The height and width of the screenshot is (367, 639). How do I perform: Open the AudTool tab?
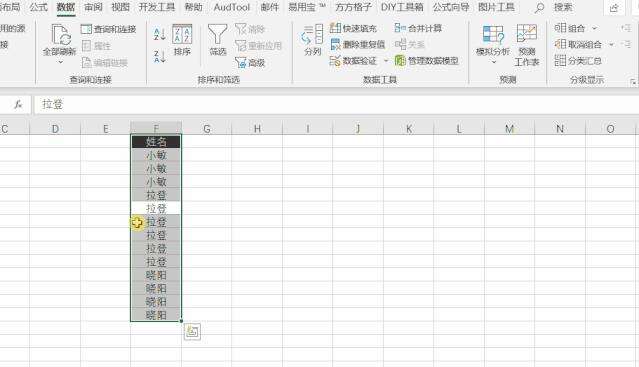231,7
